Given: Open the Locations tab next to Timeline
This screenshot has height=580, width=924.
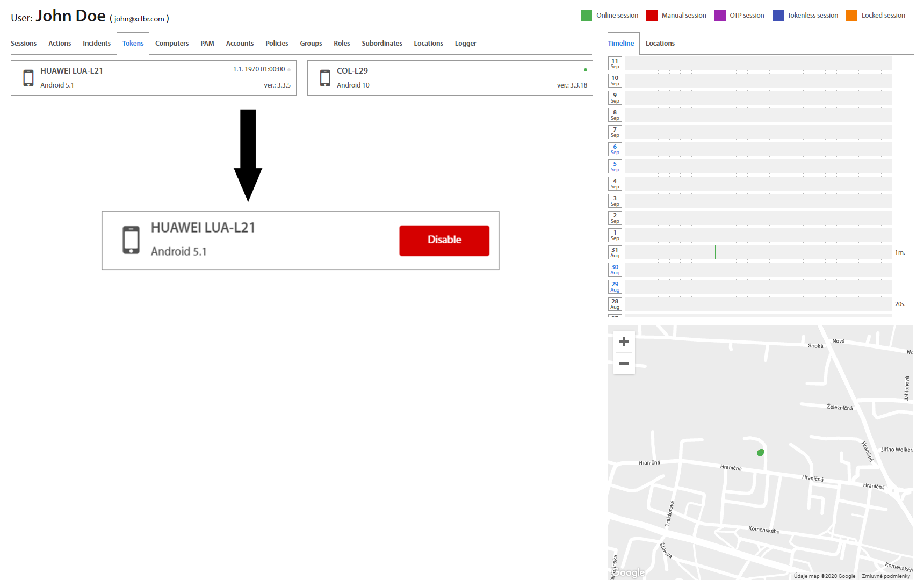Looking at the screenshot, I should (660, 44).
